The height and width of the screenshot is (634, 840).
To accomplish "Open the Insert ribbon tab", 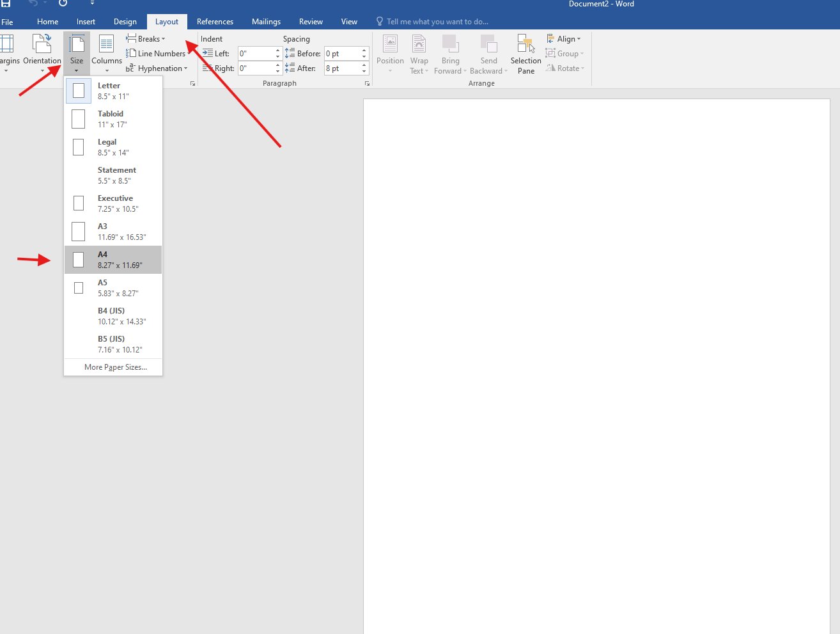I will [x=86, y=22].
